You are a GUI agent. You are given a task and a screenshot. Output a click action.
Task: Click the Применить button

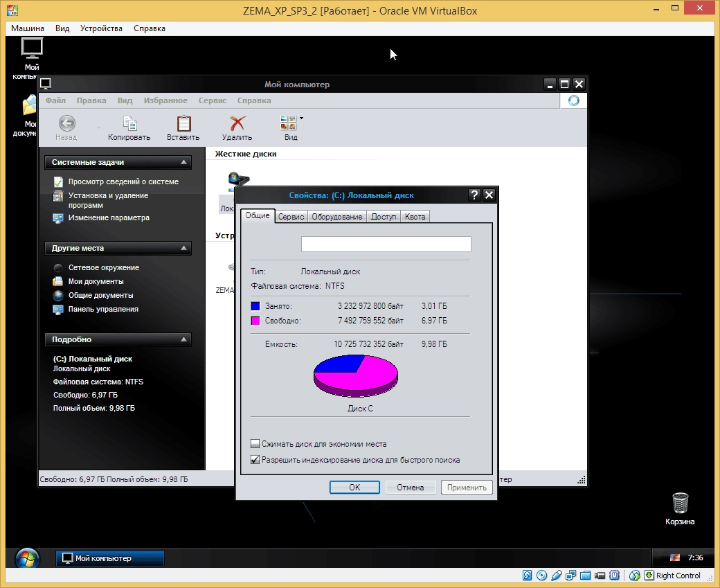click(x=467, y=488)
